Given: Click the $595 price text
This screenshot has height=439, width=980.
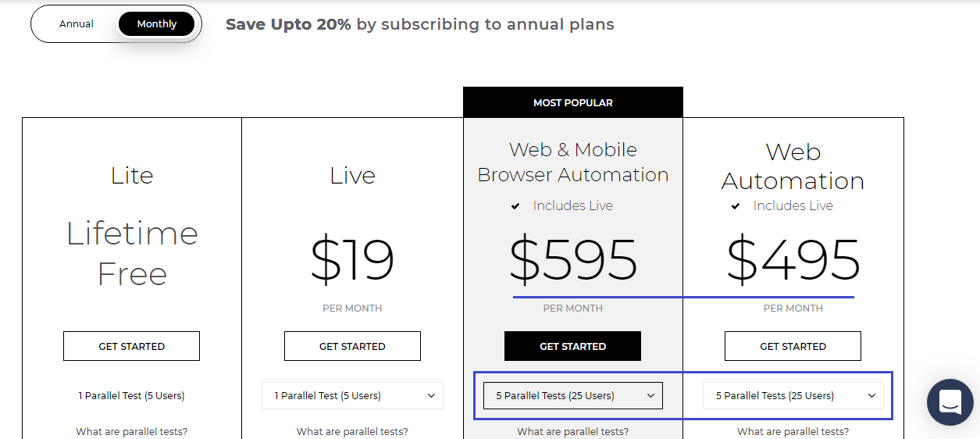Looking at the screenshot, I should (572, 260).
